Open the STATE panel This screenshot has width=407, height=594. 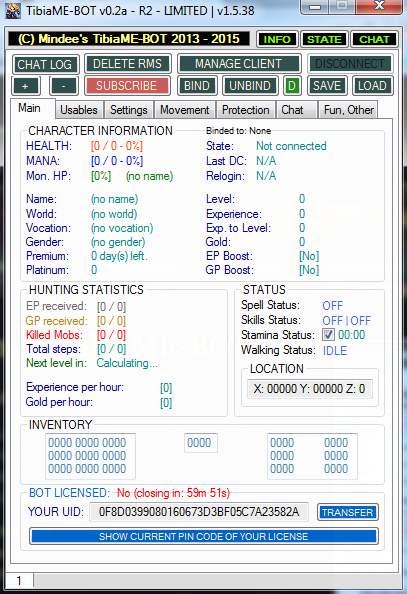point(324,39)
